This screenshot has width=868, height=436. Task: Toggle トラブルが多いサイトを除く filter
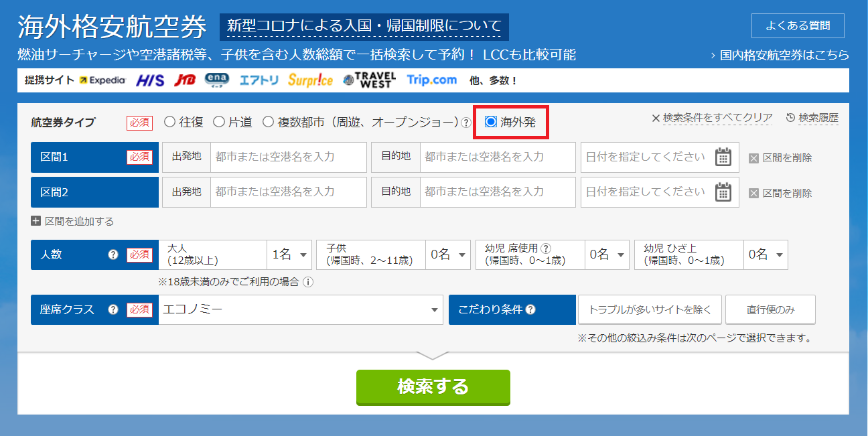(650, 309)
